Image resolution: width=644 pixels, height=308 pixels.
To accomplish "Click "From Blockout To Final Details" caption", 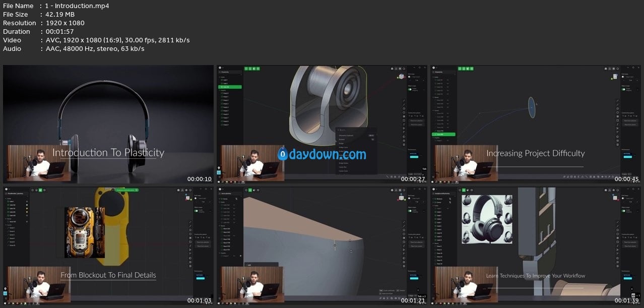I will tap(108, 275).
